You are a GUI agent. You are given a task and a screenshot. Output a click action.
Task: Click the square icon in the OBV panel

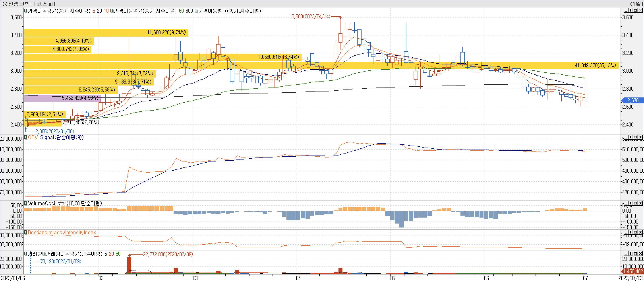tap(635, 137)
